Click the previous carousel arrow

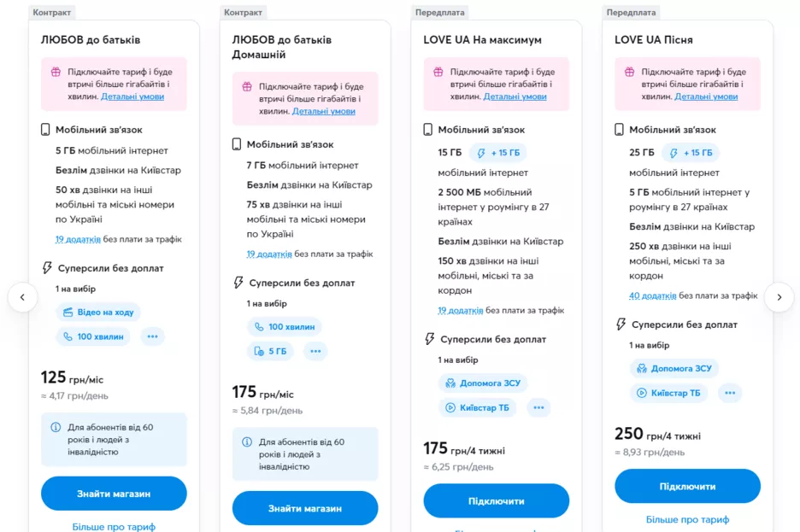23,297
